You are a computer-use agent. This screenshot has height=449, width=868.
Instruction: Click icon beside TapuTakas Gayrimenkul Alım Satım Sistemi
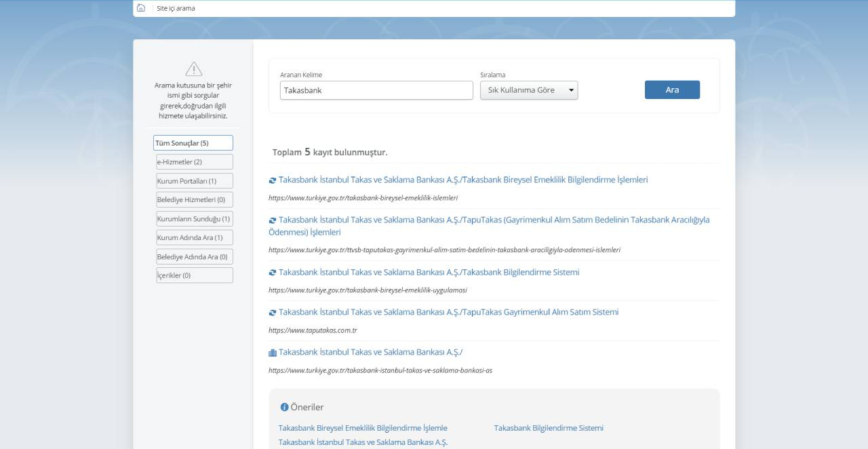[273, 313]
